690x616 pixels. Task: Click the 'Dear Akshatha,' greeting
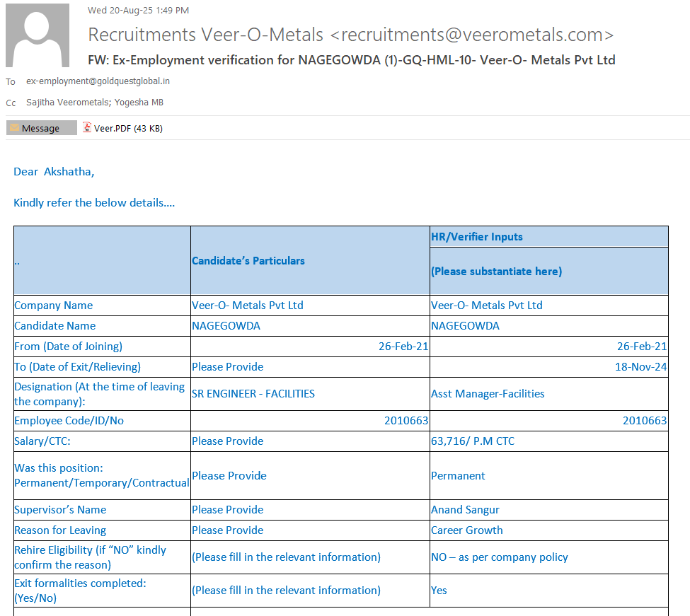(54, 172)
